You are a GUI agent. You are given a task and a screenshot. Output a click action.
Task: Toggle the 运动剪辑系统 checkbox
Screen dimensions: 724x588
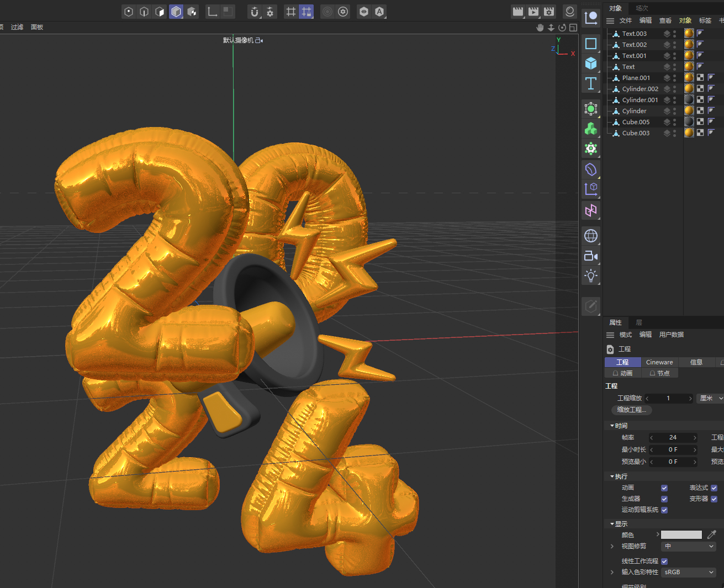[x=664, y=510]
